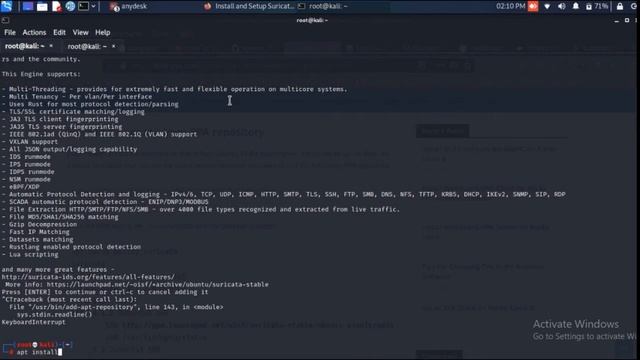Click 'Press [ENTER] to continue' line
This screenshot has width=640, height=360.
(x=105, y=292)
